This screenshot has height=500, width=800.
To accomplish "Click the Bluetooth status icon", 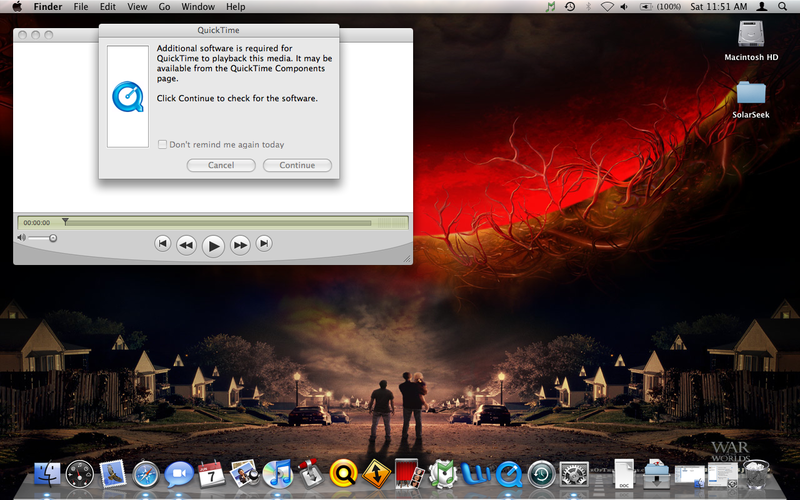I will (x=588, y=7).
